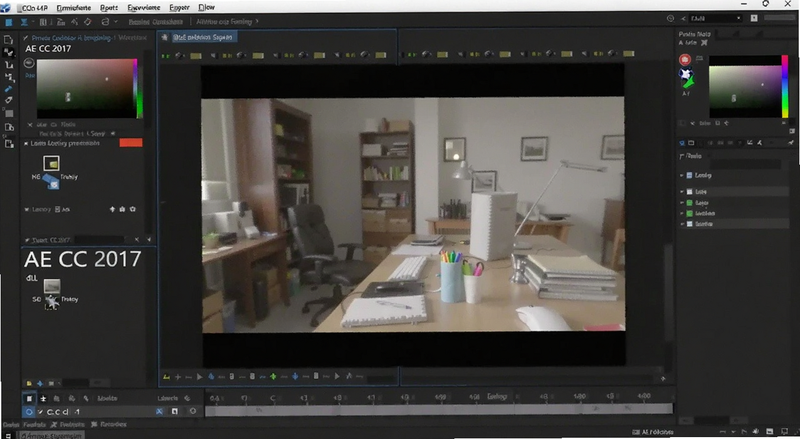
Task: Select the blue pen tool in left tool column
Action: 8,89
